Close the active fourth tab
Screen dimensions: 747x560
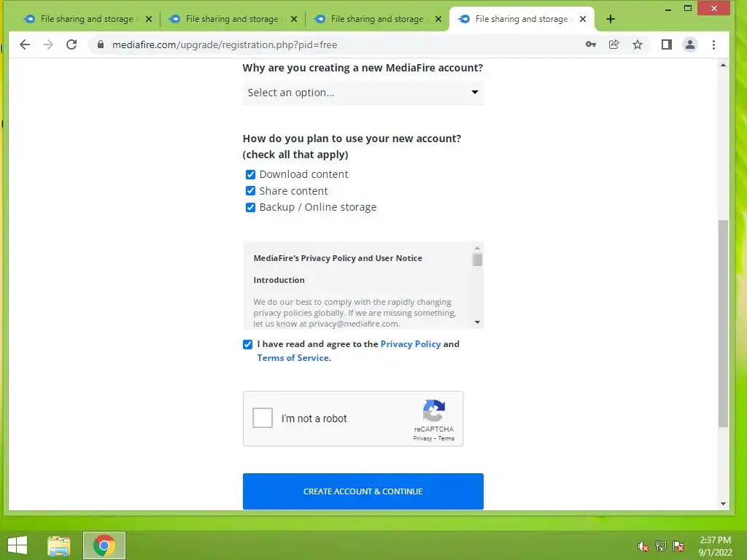[x=583, y=19]
